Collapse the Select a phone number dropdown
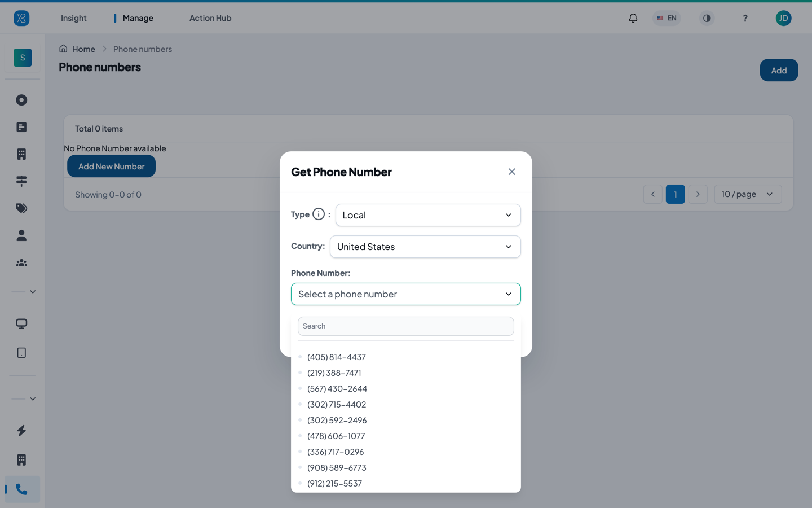The height and width of the screenshot is (508, 812). [x=406, y=294]
